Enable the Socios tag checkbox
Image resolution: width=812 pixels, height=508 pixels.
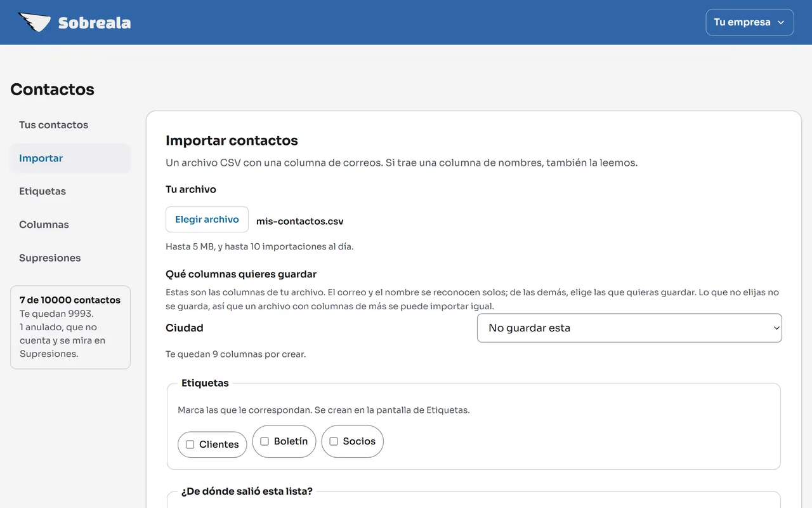coord(334,441)
